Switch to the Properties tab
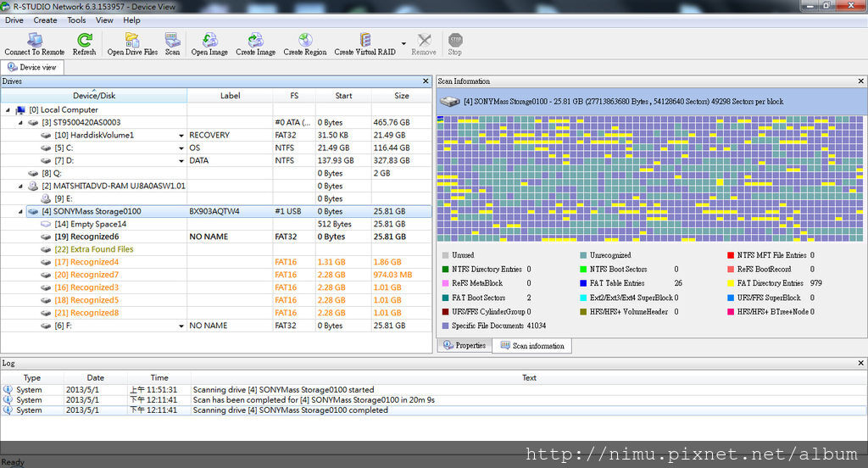This screenshot has height=468, width=868. coord(464,346)
